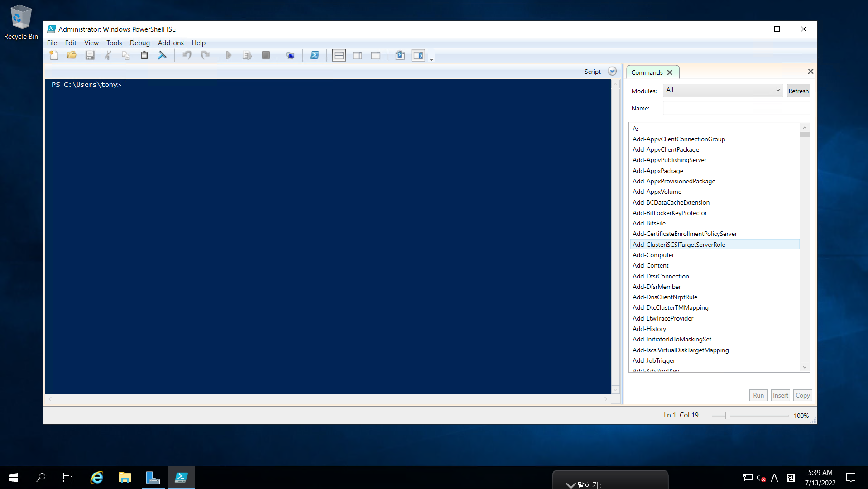868x489 pixels.
Task: Open File Explorer from taskbar
Action: [x=125, y=477]
